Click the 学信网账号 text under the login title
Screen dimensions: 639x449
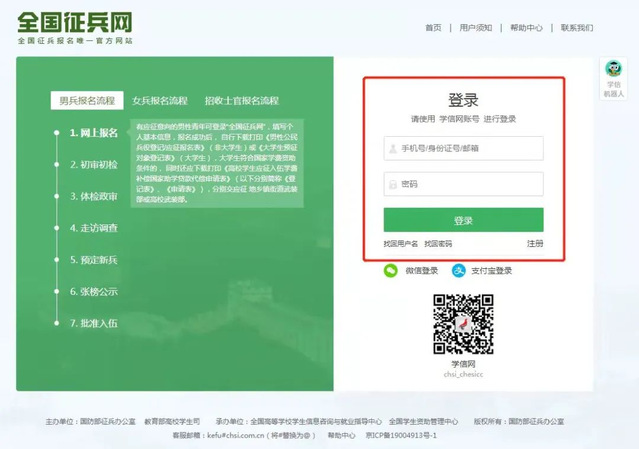459,119
